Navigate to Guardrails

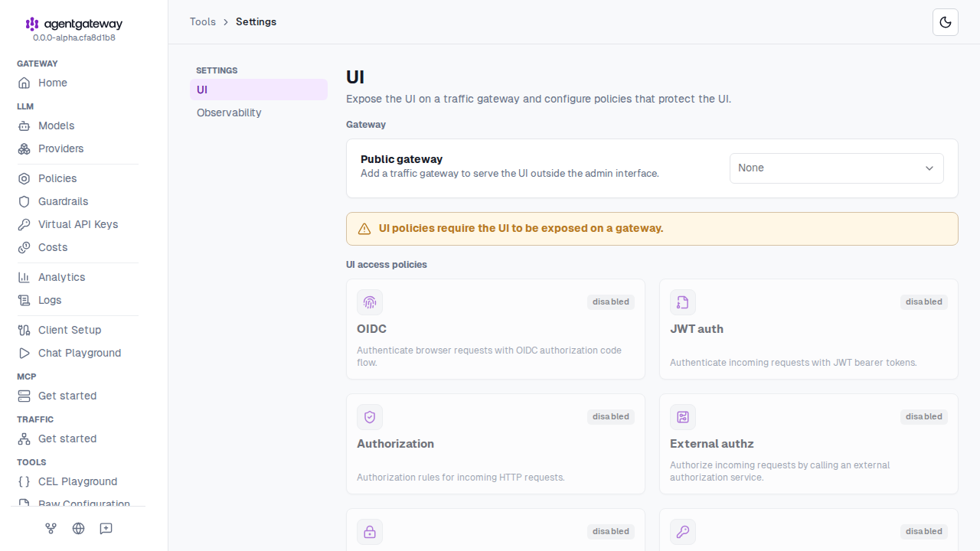(77, 201)
